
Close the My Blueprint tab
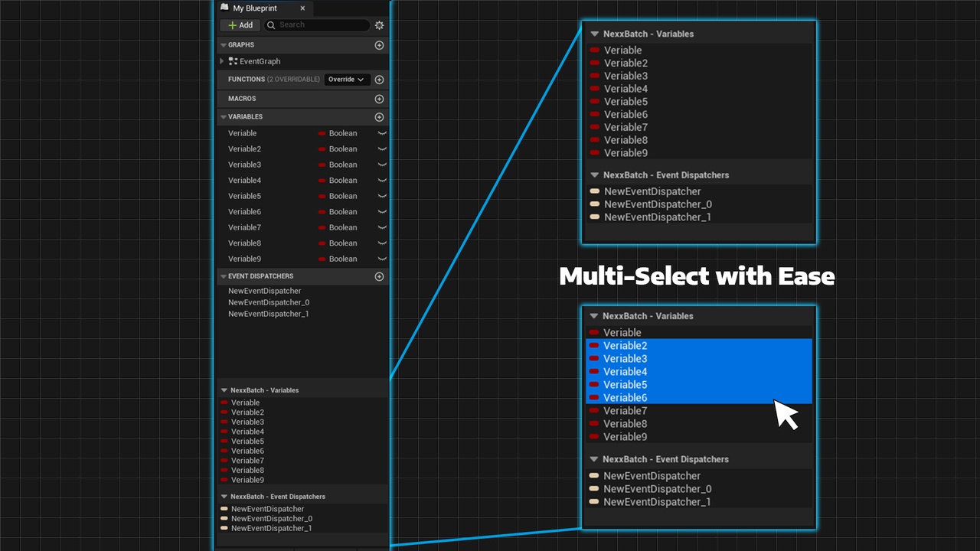coord(302,8)
